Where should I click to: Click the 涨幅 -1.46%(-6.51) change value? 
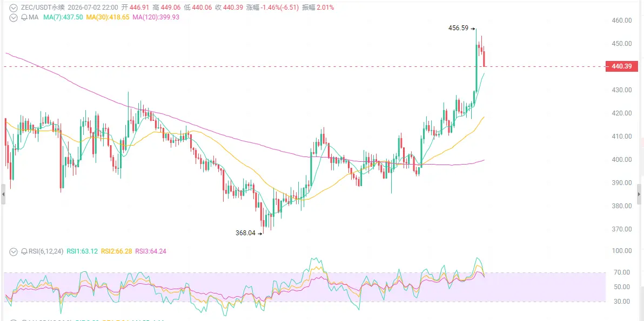(x=272, y=8)
